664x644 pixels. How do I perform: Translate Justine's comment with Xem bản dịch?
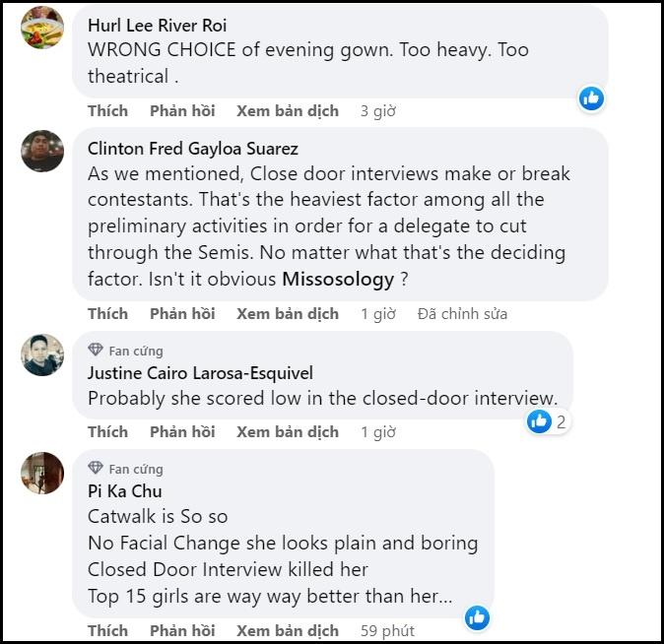288,431
